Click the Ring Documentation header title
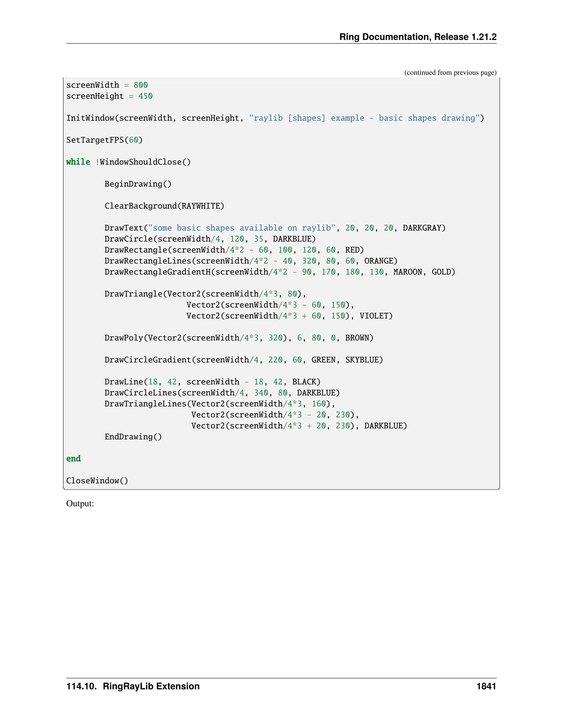Viewport: 563px width, 728px height. pyautogui.click(x=418, y=37)
